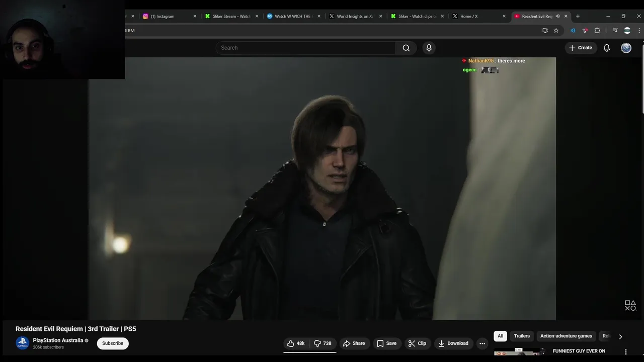
Task: Click NathanK95's chat message 'theres more'
Action: pos(511,61)
